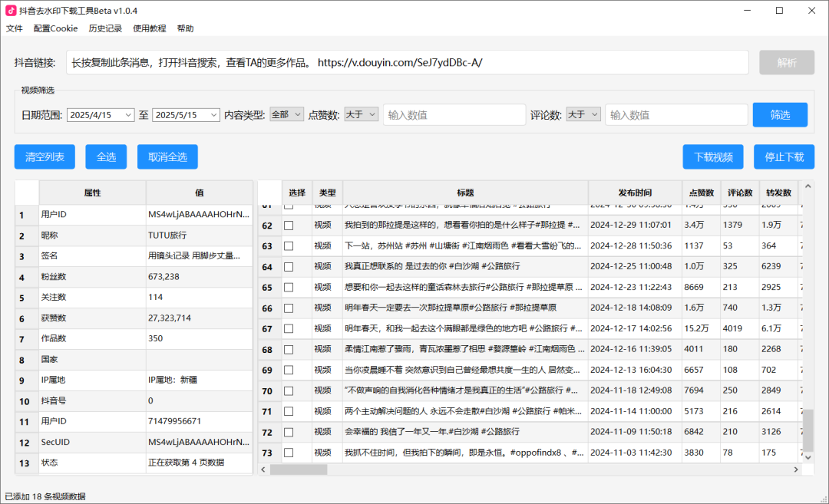Open the 配置Cookie menu
This screenshot has width=829, height=504.
tap(55, 28)
